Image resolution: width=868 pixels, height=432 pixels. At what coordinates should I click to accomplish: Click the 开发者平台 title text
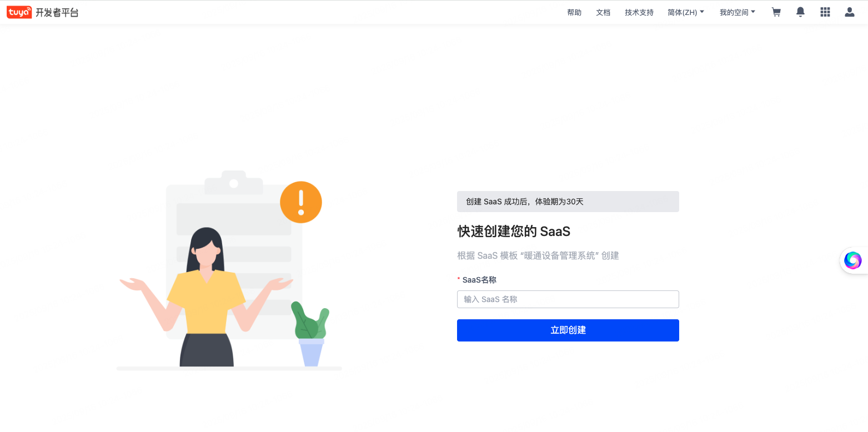click(x=57, y=12)
